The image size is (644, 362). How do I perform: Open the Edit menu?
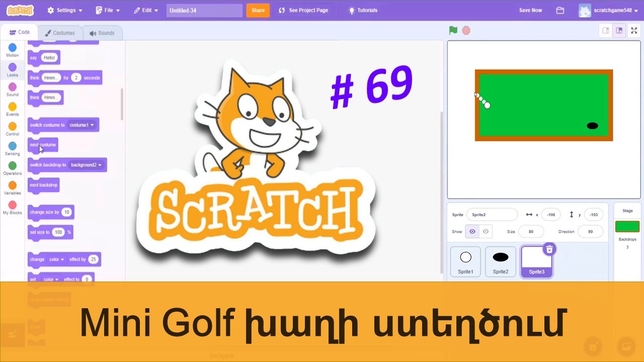(146, 10)
